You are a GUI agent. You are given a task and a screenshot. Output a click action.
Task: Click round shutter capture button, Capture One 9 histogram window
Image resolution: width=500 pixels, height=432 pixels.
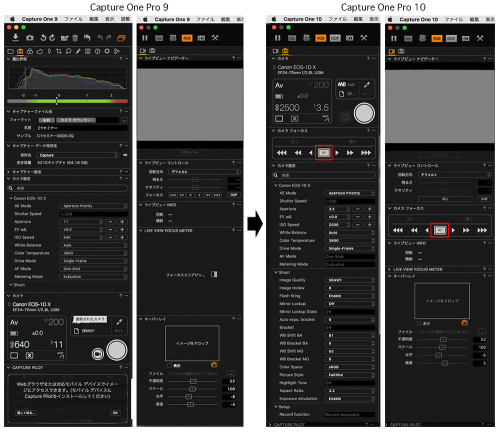tap(116, 350)
